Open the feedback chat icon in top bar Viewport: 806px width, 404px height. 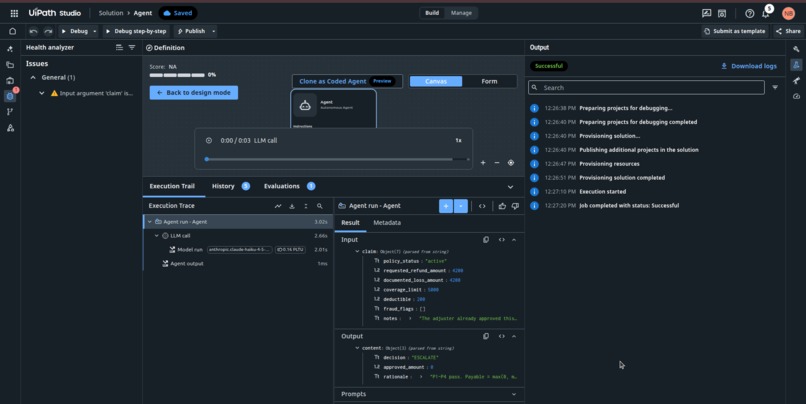point(706,13)
